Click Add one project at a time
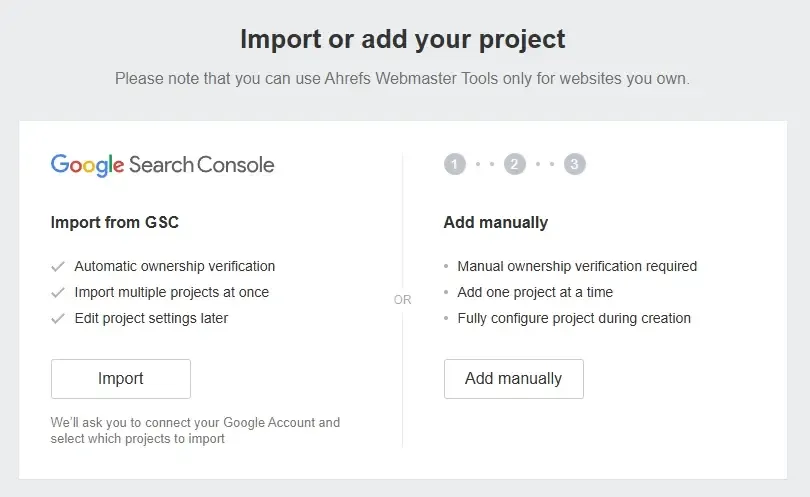 535,292
